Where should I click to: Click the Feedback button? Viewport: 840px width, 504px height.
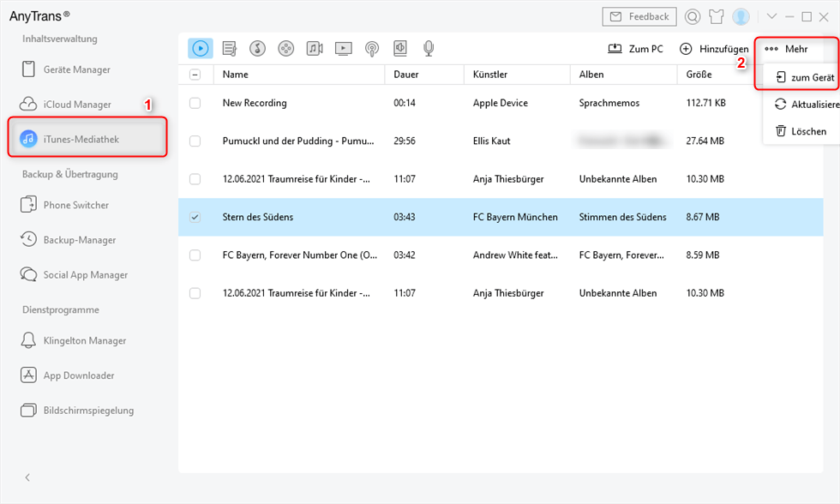click(639, 16)
